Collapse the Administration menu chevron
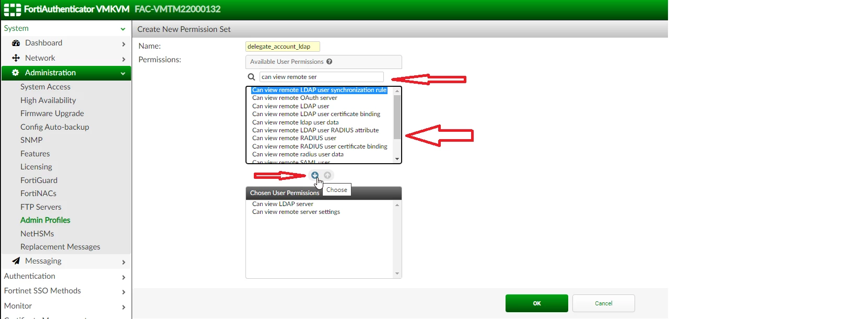This screenshot has width=868, height=319. (123, 74)
